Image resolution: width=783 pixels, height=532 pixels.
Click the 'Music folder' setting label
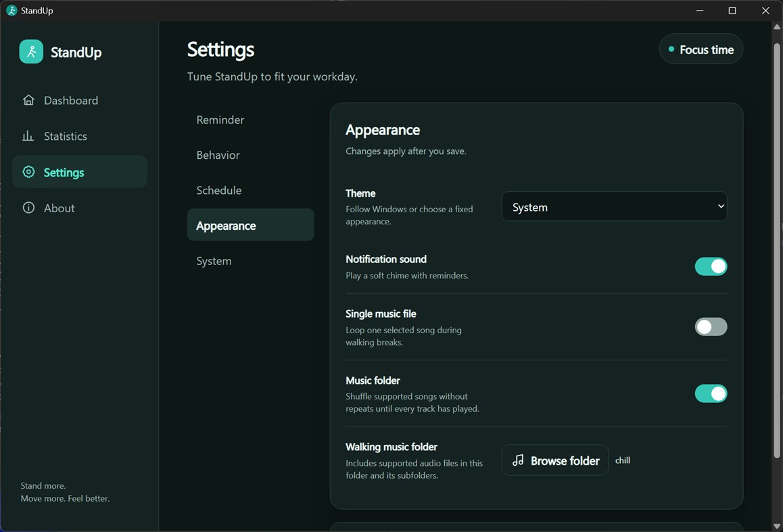(x=373, y=381)
